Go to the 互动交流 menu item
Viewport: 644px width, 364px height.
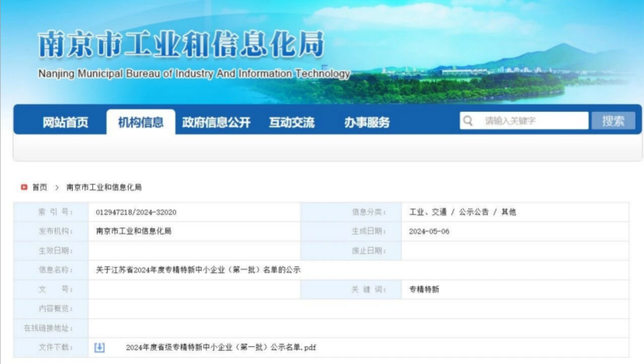[x=292, y=122]
